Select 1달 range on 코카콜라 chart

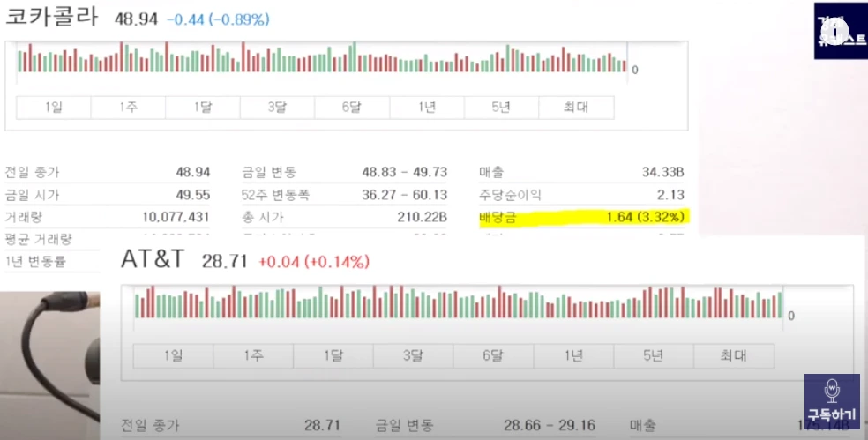click(x=203, y=108)
